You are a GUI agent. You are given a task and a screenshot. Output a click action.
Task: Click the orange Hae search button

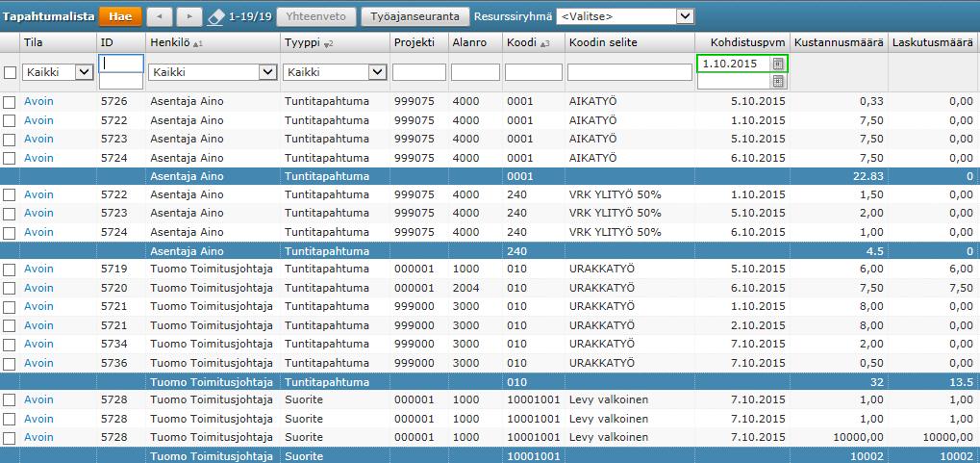(120, 17)
